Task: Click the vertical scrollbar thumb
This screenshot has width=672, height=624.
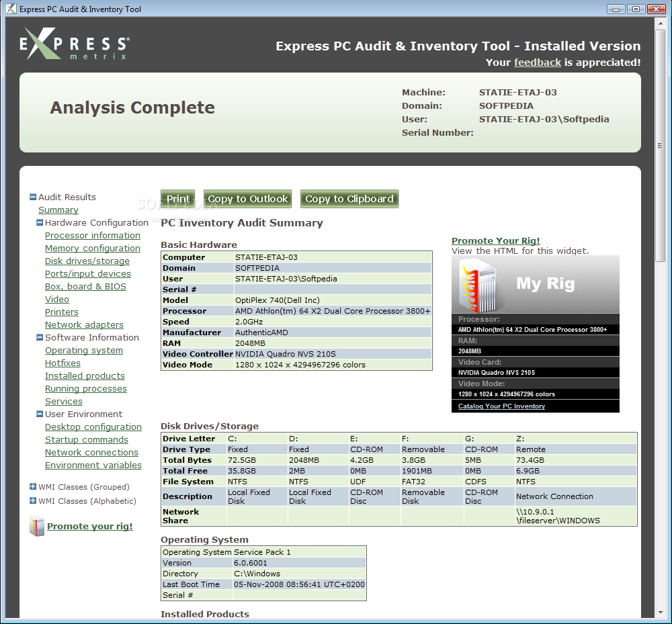Action: (x=660, y=146)
